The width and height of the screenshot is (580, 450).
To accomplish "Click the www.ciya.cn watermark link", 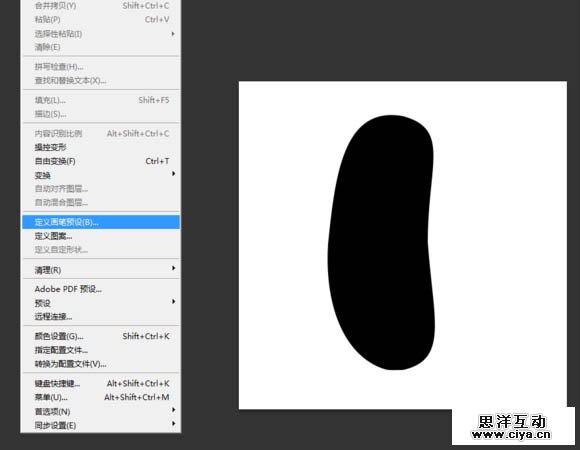I will 512,434.
